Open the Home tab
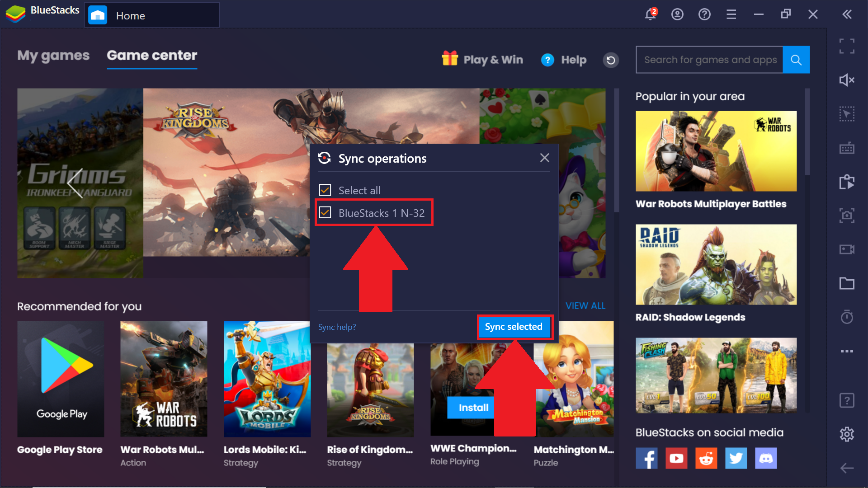The width and height of the screenshot is (868, 488). (x=152, y=15)
